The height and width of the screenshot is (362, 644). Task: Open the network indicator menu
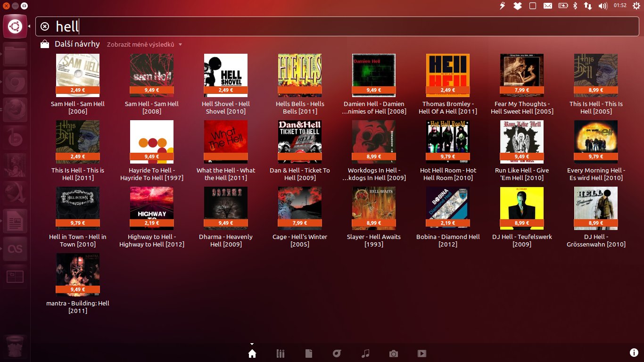[588, 6]
